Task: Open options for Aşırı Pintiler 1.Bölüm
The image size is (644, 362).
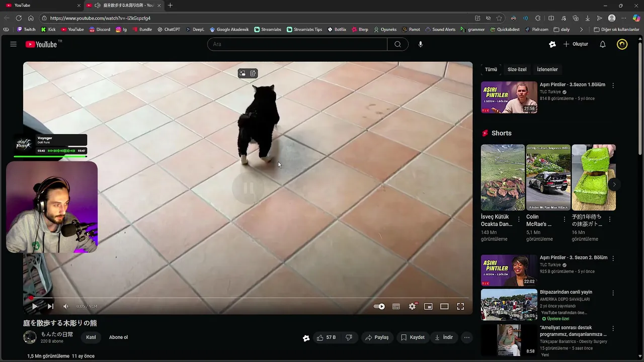Action: (613, 85)
